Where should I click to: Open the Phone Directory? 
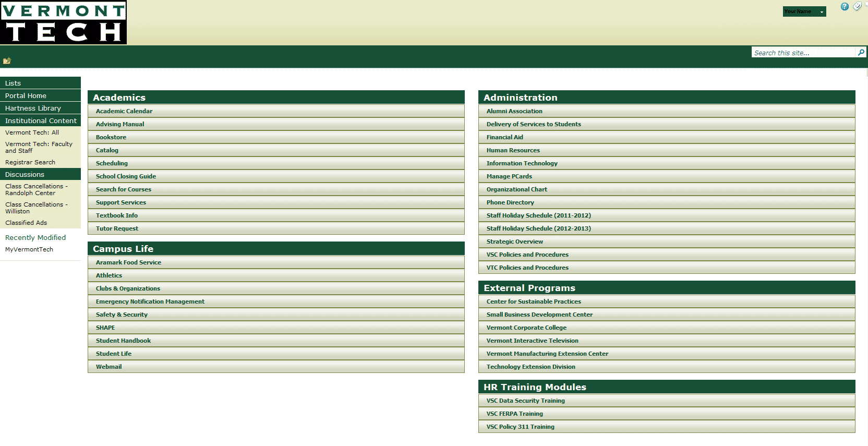pos(667,202)
